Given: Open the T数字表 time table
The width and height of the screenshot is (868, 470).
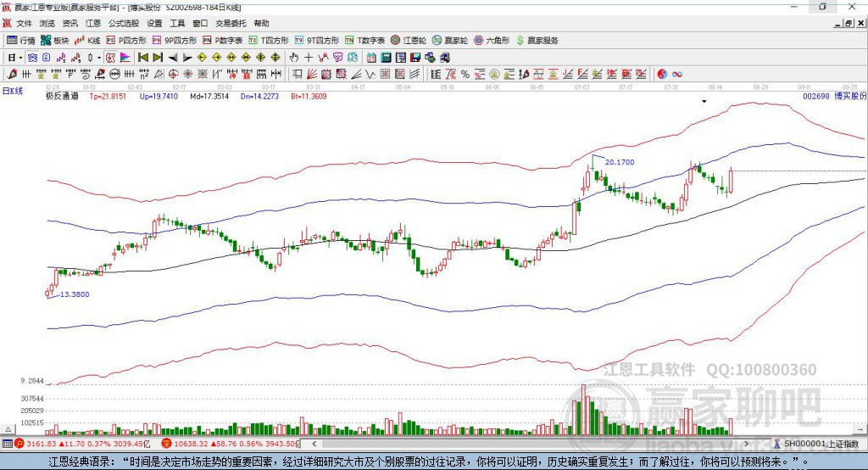Looking at the screenshot, I should click(364, 41).
